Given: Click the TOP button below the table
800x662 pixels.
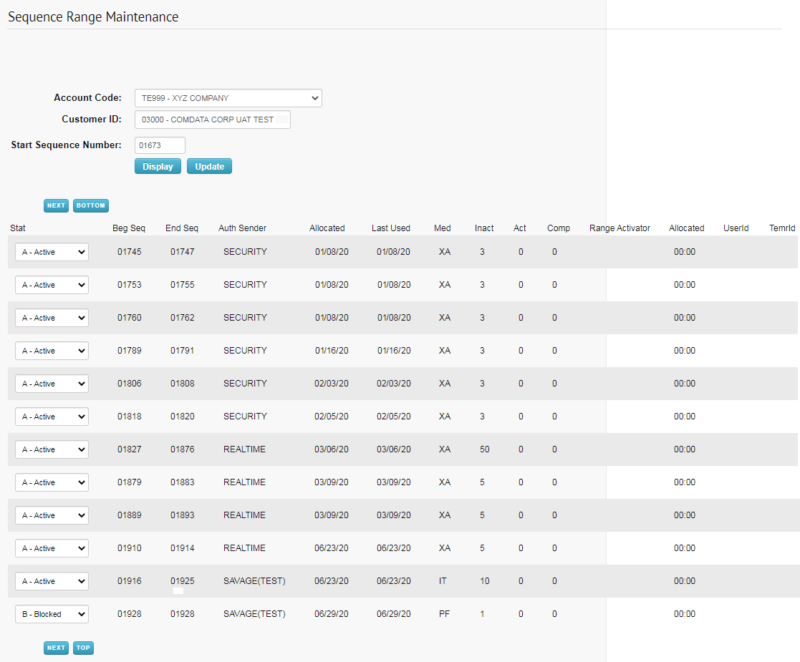Looking at the screenshot, I should pyautogui.click(x=83, y=648).
